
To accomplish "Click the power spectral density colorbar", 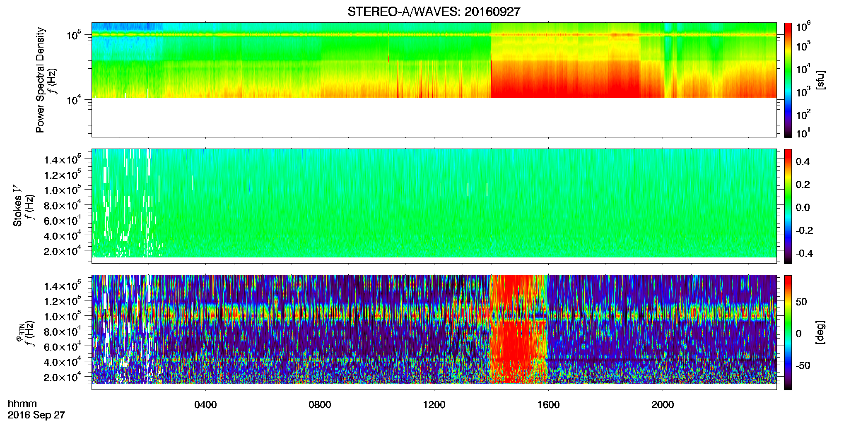I will coord(788,80).
